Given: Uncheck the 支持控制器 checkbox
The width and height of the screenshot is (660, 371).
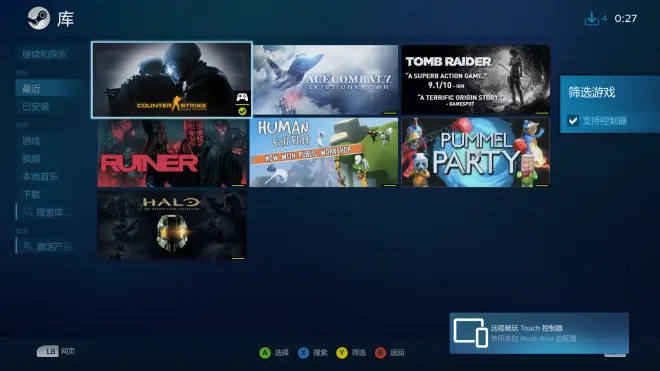Looking at the screenshot, I should [573, 121].
